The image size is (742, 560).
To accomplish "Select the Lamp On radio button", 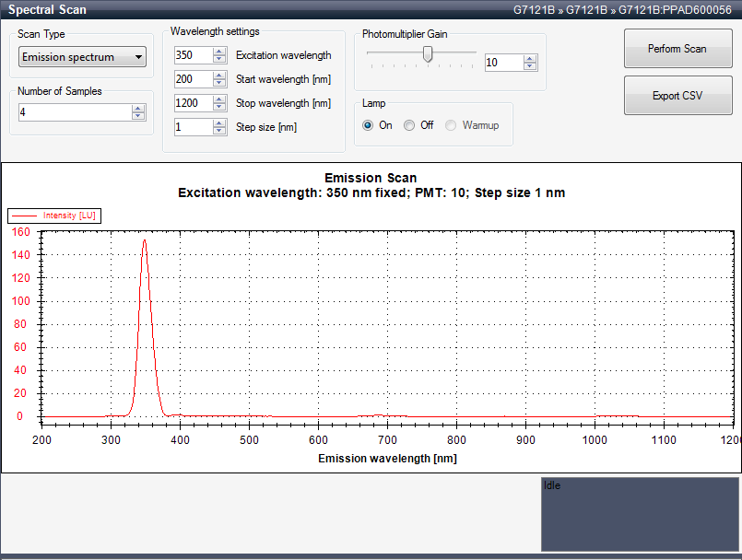I will point(369,125).
